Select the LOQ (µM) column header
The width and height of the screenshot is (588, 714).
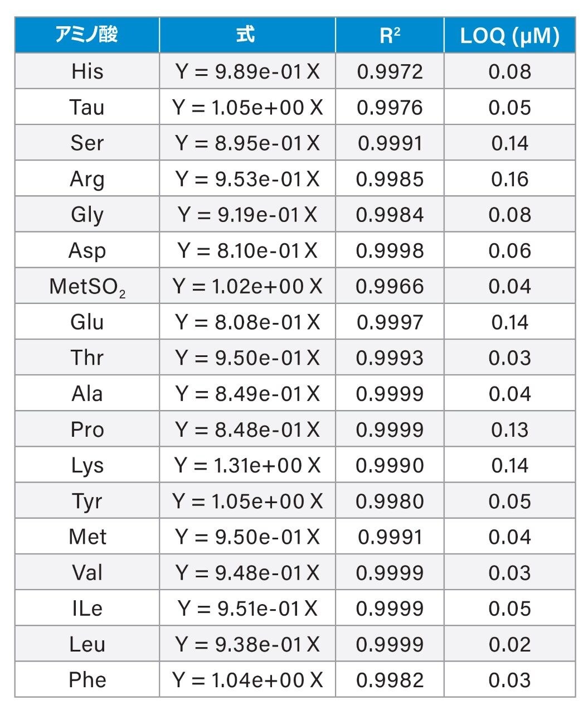coord(509,35)
